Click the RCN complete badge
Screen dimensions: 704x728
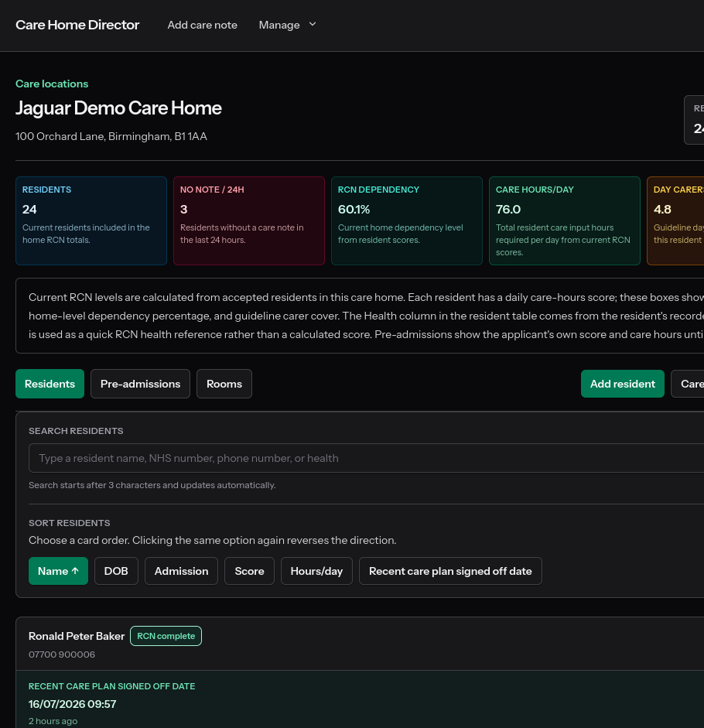(x=166, y=636)
